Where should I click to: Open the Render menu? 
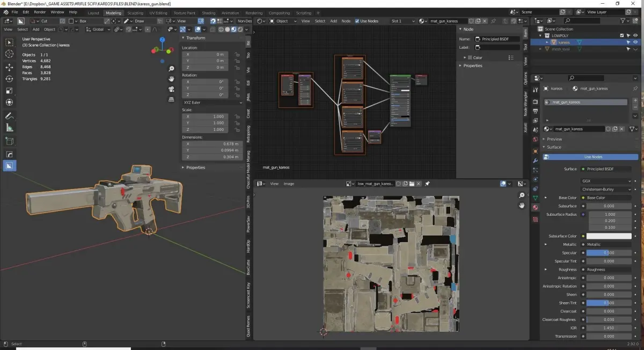tap(40, 12)
